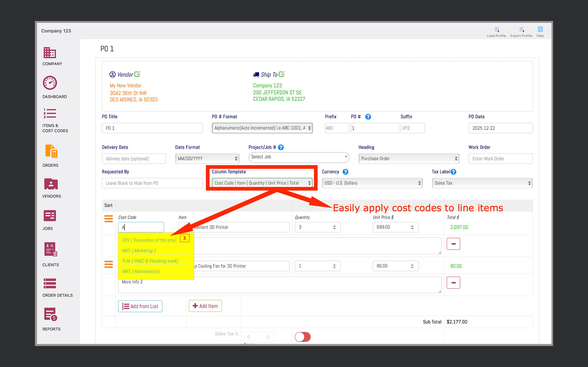Open the Column Template dropdown

(x=262, y=183)
